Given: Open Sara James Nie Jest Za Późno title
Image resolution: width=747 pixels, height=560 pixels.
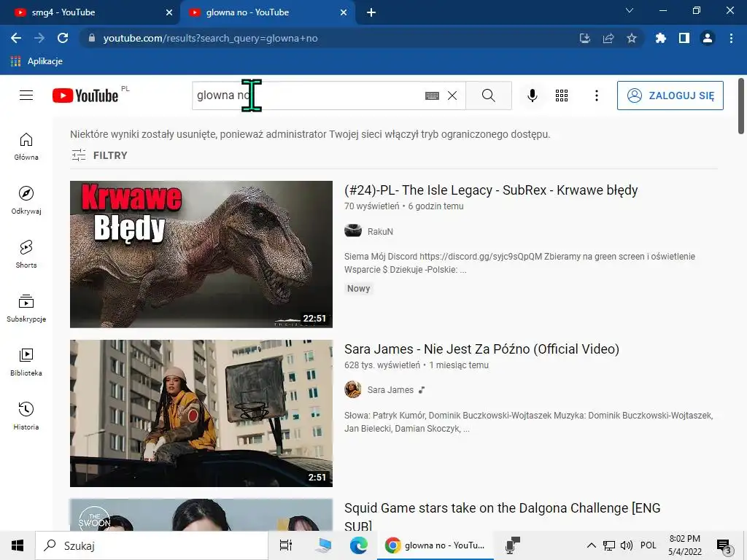Looking at the screenshot, I should tap(481, 349).
